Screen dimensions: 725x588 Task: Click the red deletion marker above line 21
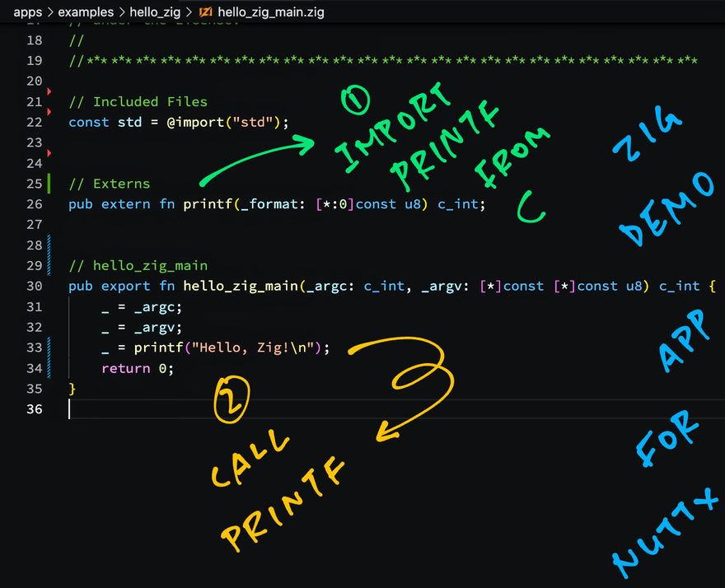pos(49,91)
